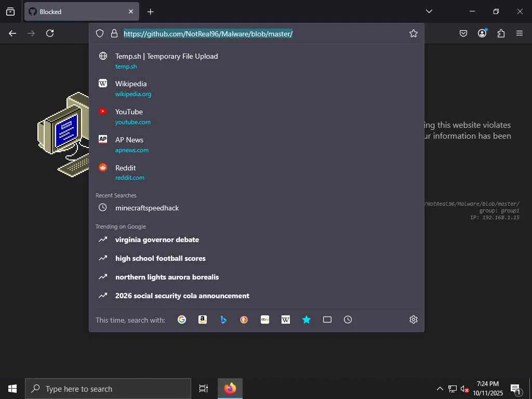The image size is (532, 399).
Task: Search trending virginia governor debate
Action: (x=257, y=240)
